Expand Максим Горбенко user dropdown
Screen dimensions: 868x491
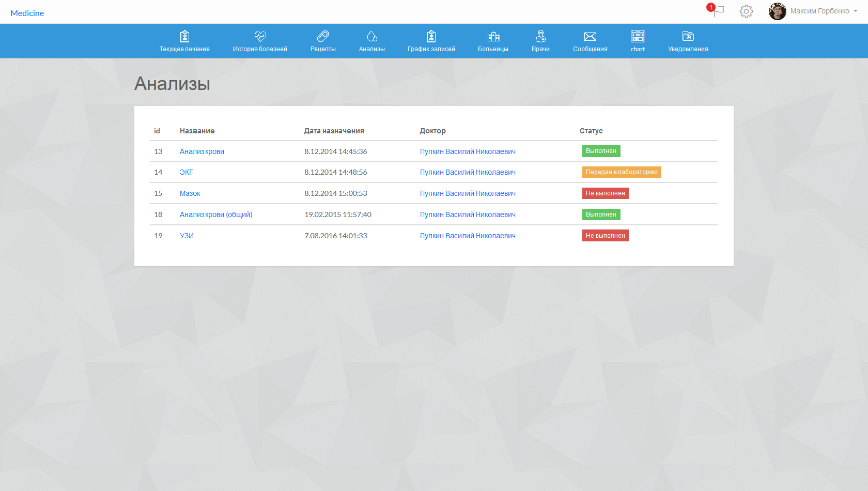click(x=824, y=11)
